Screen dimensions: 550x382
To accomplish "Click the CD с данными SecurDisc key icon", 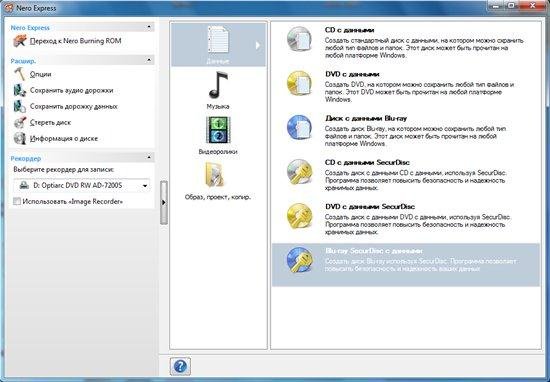I will pyautogui.click(x=299, y=172).
